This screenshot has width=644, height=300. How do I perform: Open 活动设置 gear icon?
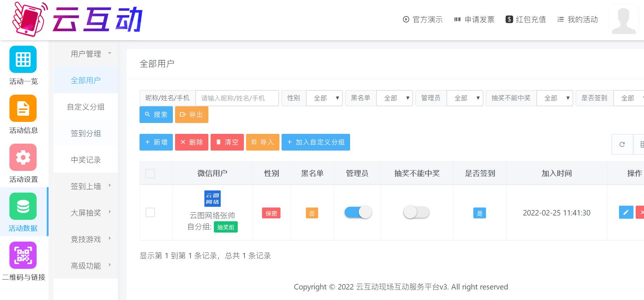pos(23,157)
